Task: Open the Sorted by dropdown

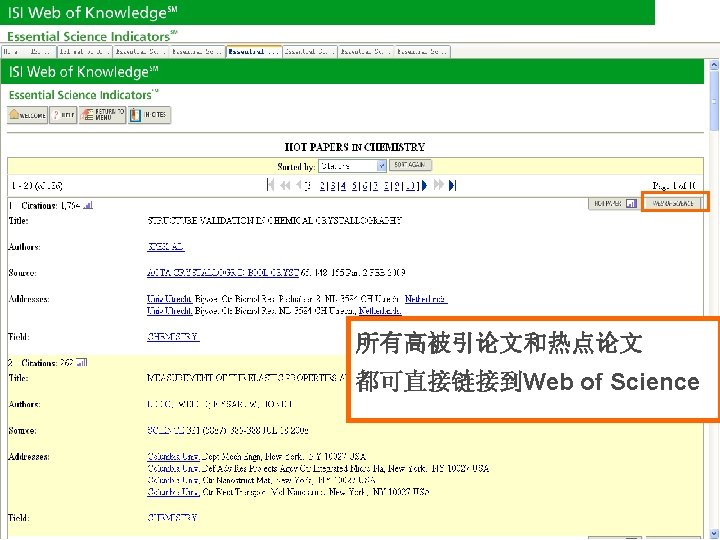Action: 352,166
